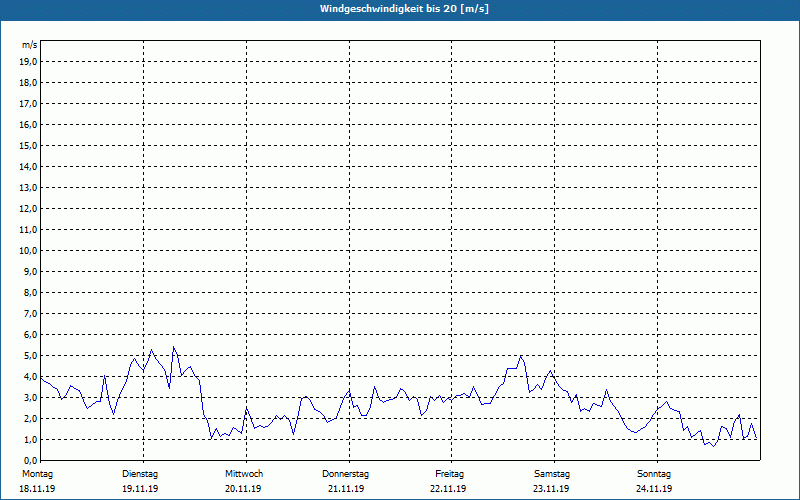Select the 9,0 y-axis label
The height and width of the screenshot is (500, 800).
[30, 271]
